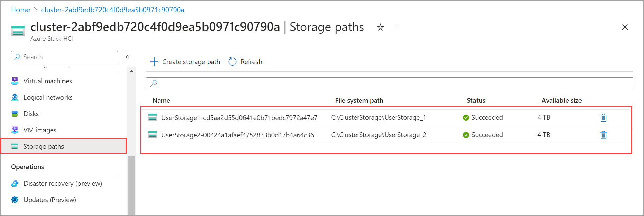Screen dimensions: 644x216
Task: Open Virtual machines in the sidebar
Action: pos(48,81)
